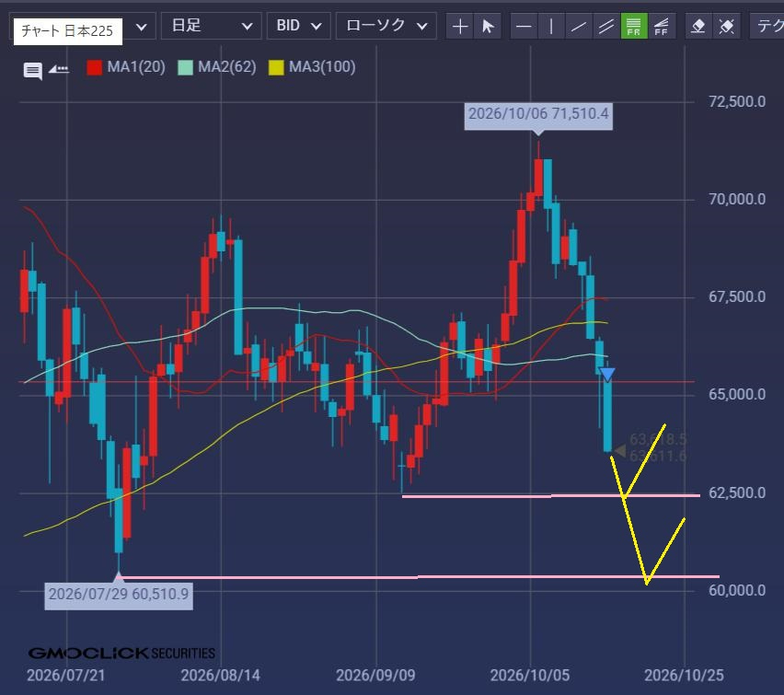
Task: Click the 70,000.0 price axis label
Action: [737, 200]
